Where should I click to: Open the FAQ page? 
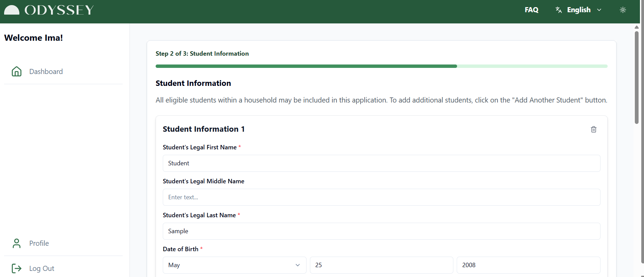531,10
